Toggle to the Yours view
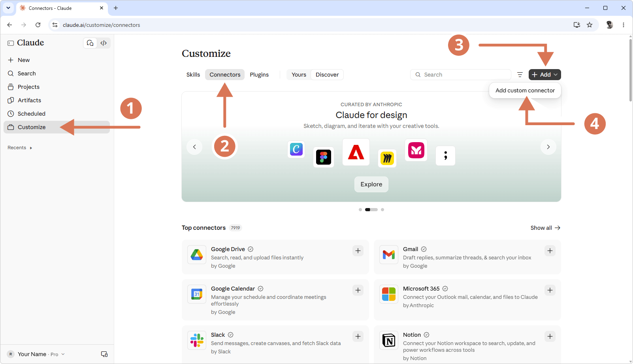Screen dimensions: 633x364 [x=299, y=75]
